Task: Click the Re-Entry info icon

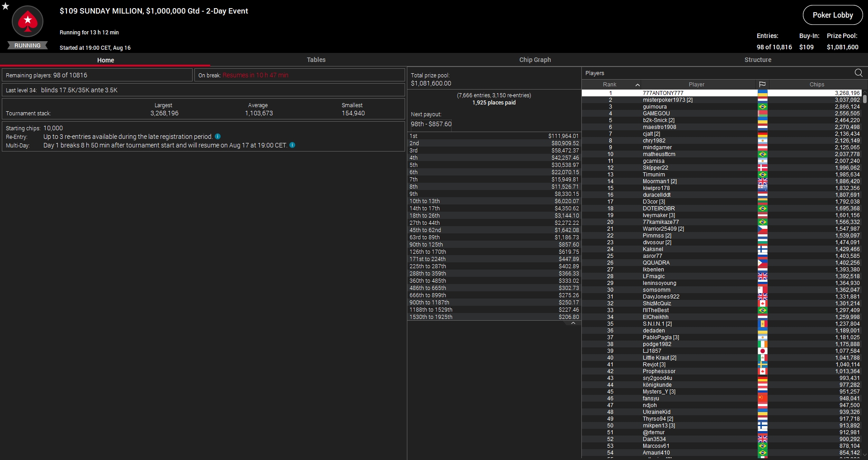Action: coord(217,137)
